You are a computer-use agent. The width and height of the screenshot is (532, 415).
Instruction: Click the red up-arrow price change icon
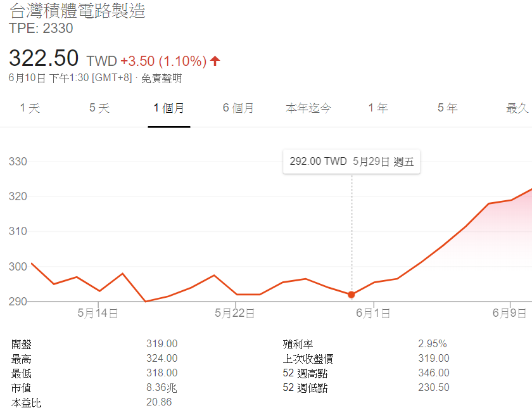pos(215,61)
